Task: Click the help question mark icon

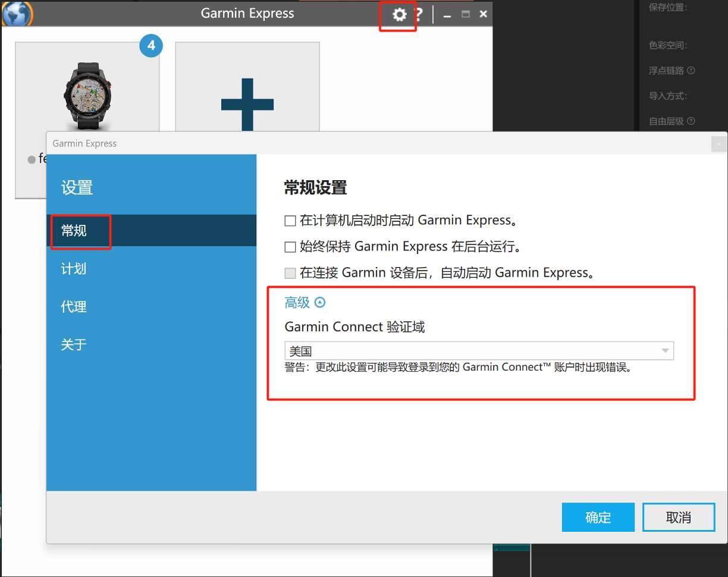Action: click(x=419, y=14)
